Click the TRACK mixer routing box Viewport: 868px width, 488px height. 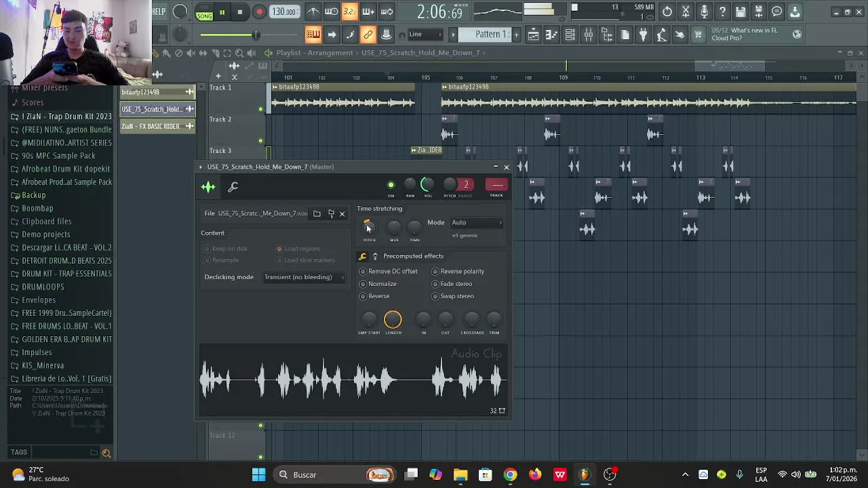point(496,184)
